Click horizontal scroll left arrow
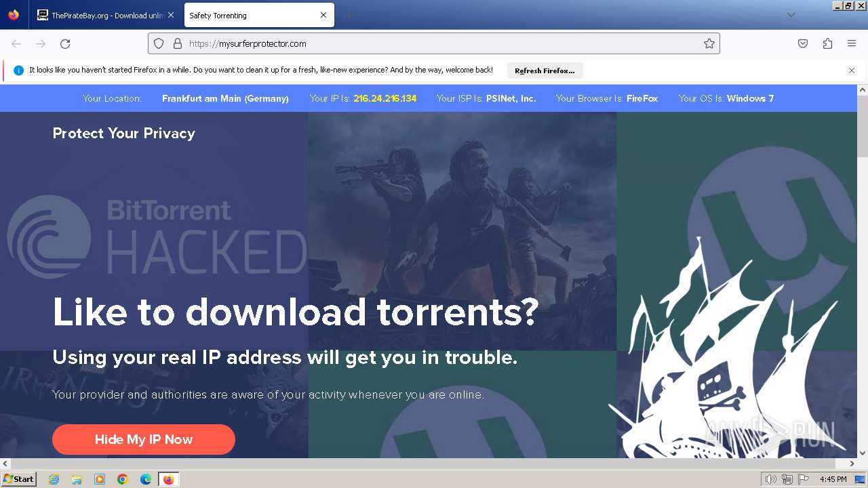 click(5, 464)
